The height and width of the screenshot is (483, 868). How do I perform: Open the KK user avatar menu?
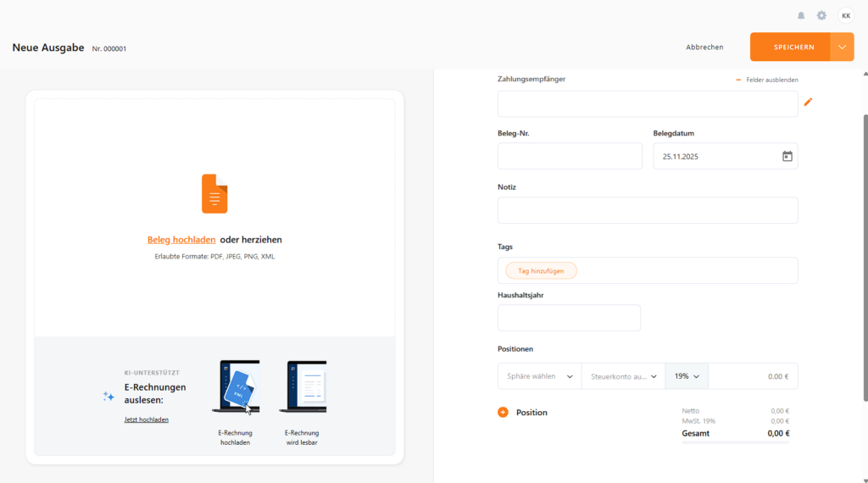pyautogui.click(x=846, y=16)
